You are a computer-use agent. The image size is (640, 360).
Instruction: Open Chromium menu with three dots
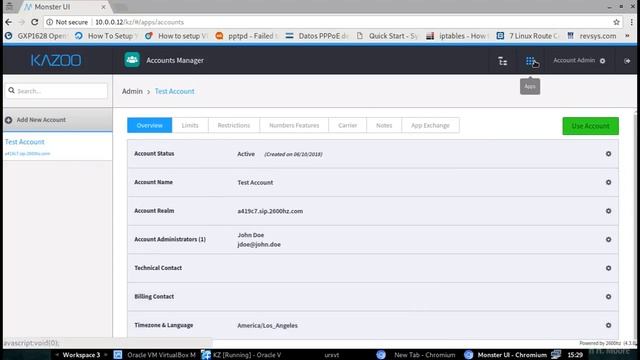click(631, 22)
